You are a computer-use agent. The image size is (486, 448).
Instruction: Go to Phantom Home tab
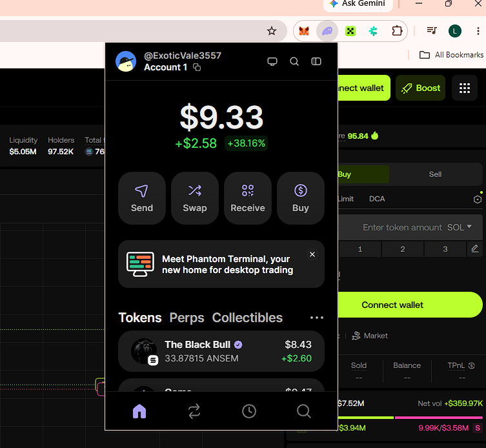point(139,411)
